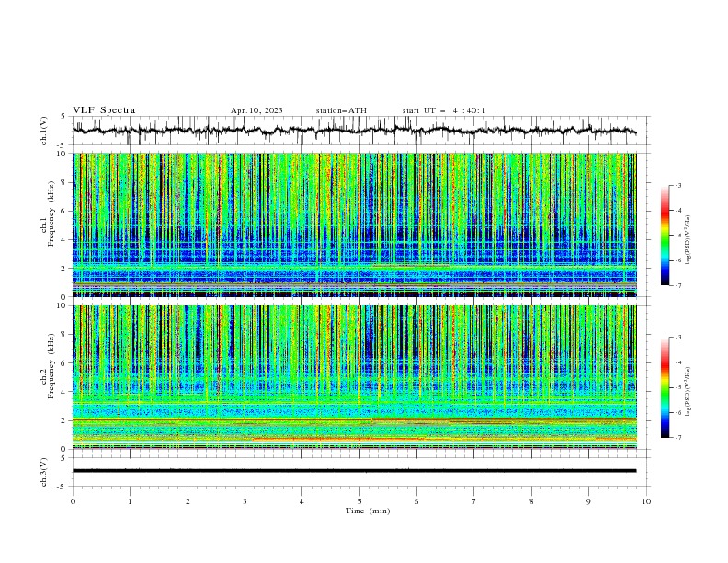This screenshot has height=563, width=728.
Task: Click the lower ch.2 PSD color scale bar
Action: (x=665, y=387)
